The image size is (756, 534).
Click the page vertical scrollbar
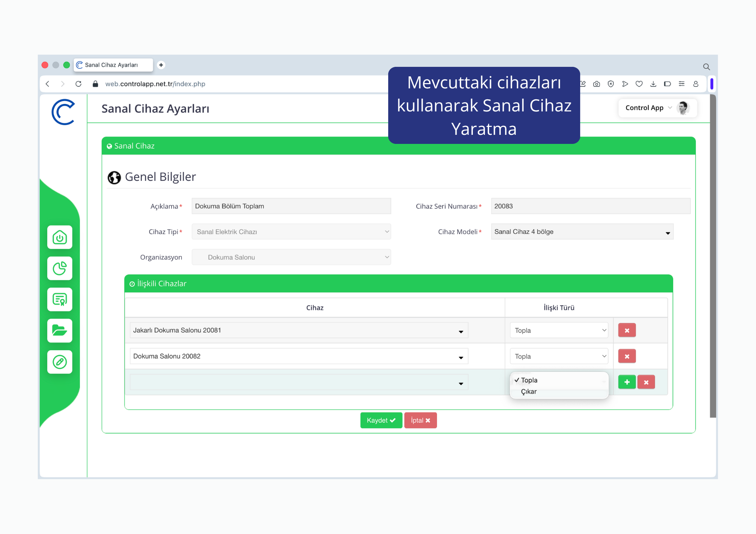point(713,256)
